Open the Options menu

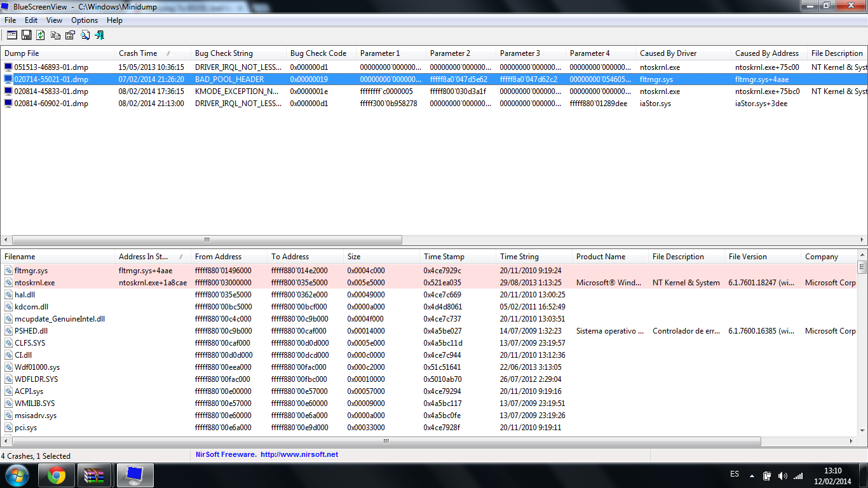pos(85,20)
